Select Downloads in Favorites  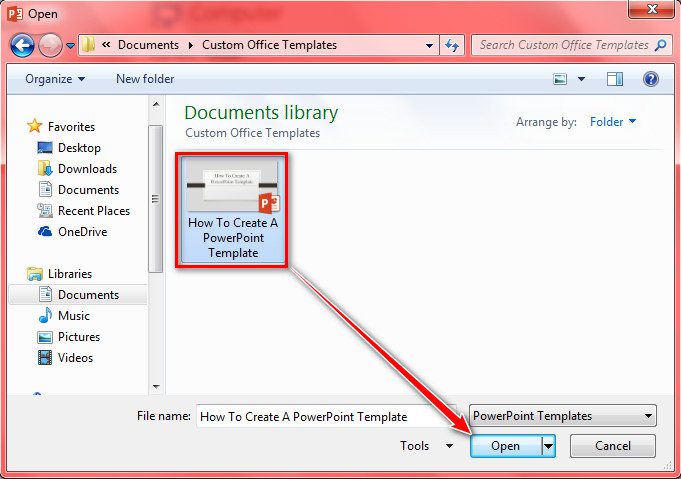[87, 168]
